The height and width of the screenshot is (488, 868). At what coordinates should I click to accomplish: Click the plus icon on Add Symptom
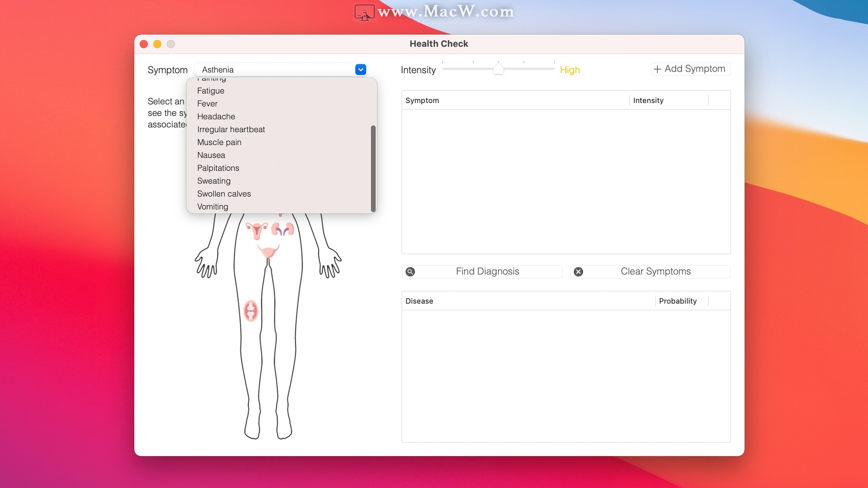658,69
